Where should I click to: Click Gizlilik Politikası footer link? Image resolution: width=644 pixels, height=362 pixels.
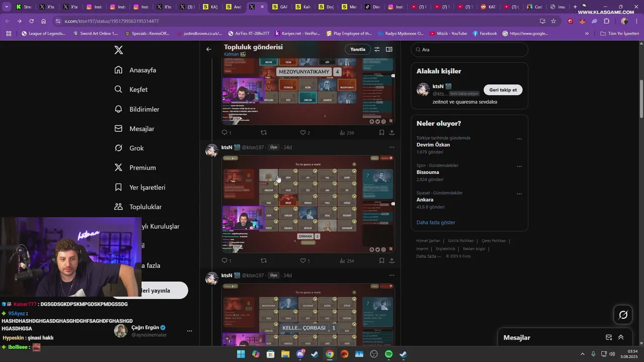[461, 241]
